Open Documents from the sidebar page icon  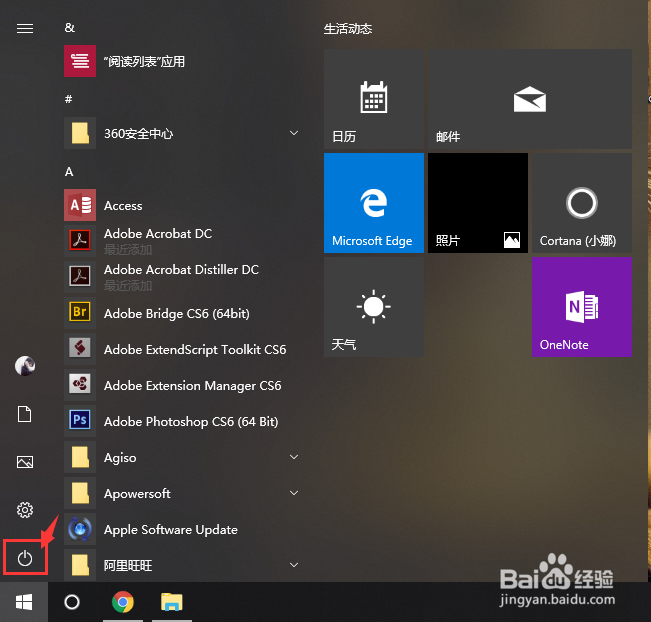point(24,414)
